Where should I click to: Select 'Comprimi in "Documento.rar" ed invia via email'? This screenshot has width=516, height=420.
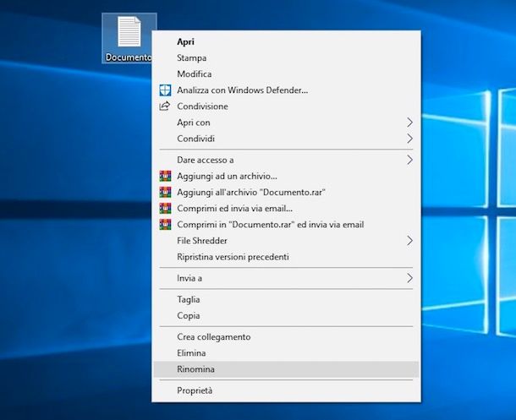pos(286,225)
